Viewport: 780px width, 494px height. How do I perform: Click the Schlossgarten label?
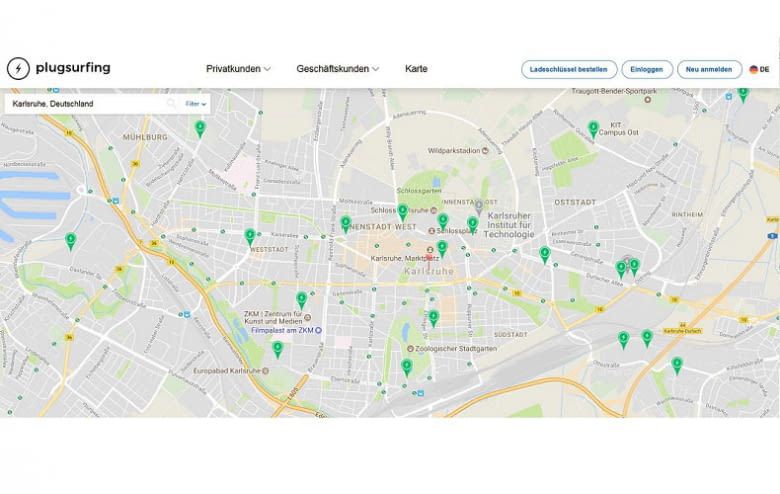click(419, 191)
